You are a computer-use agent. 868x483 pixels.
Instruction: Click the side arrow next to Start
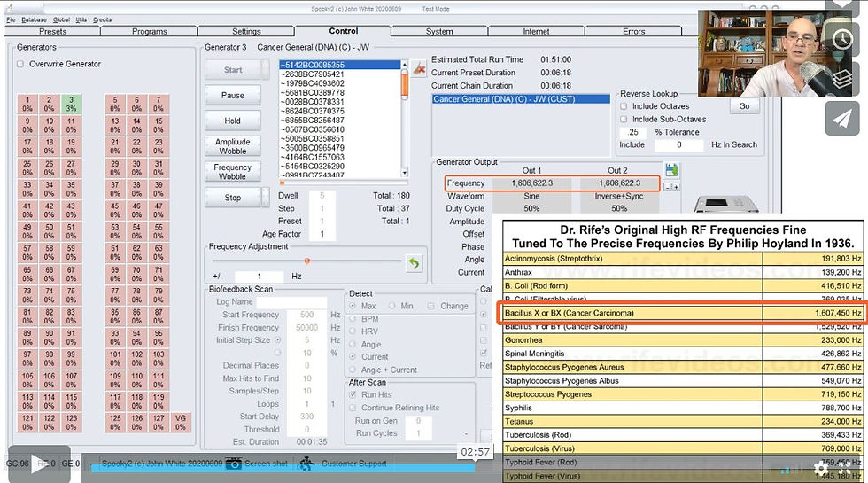click(266, 70)
